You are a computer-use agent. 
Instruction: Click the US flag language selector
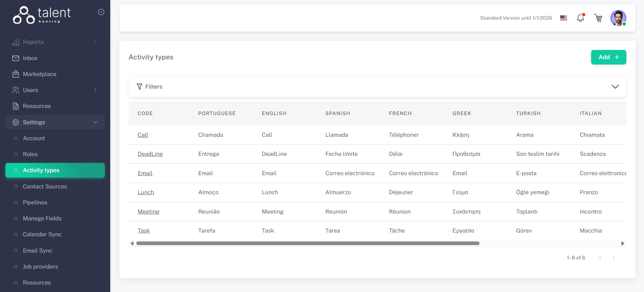(x=564, y=18)
